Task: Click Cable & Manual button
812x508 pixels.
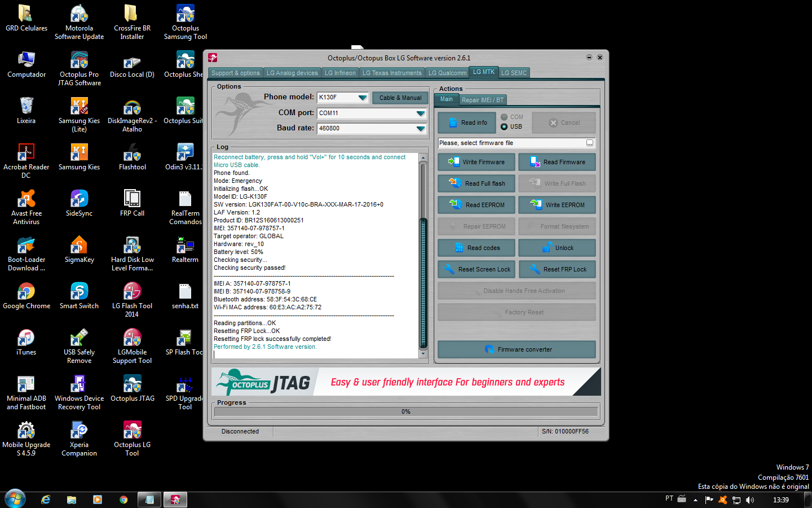Action: pyautogui.click(x=400, y=98)
